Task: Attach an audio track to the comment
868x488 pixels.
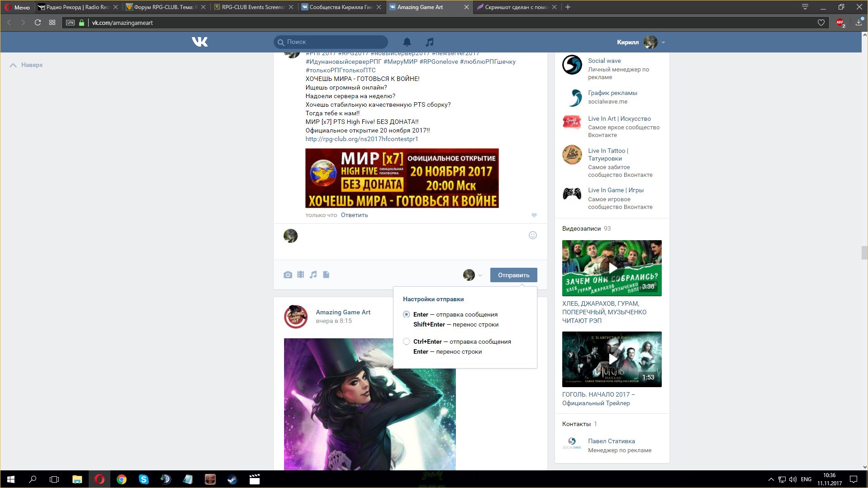Action: point(313,275)
